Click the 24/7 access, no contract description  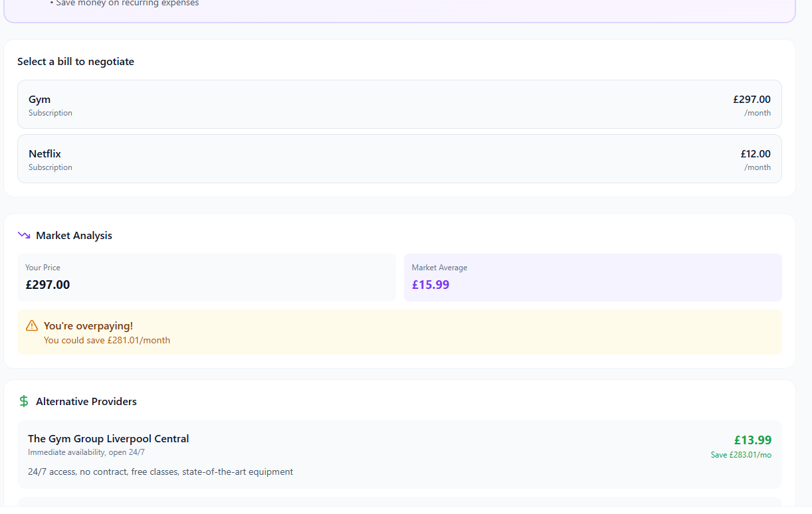(x=160, y=472)
